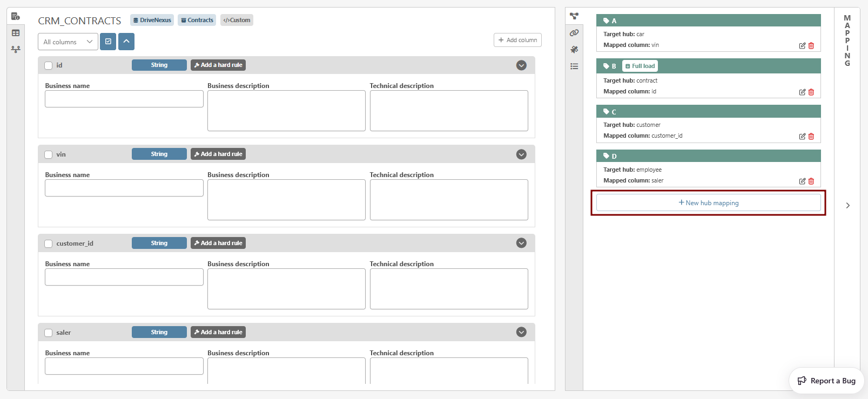Tick the checkbox for the id column
This screenshot has height=399, width=868.
(49, 65)
